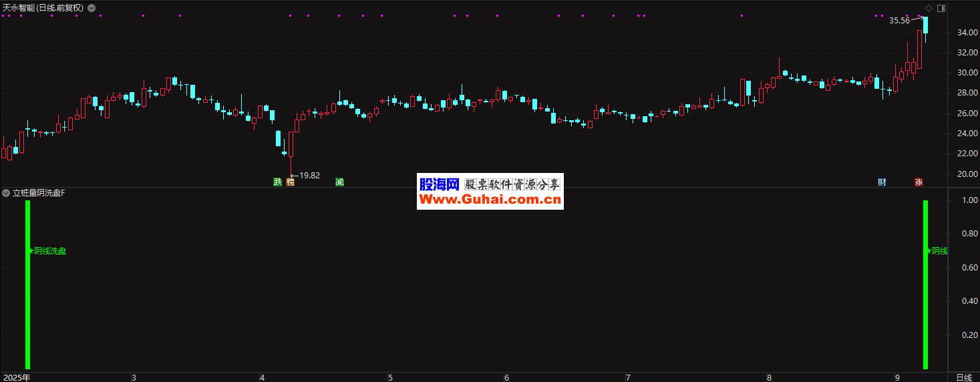
Task: Open the red 涨 event marker
Action: [x=919, y=182]
